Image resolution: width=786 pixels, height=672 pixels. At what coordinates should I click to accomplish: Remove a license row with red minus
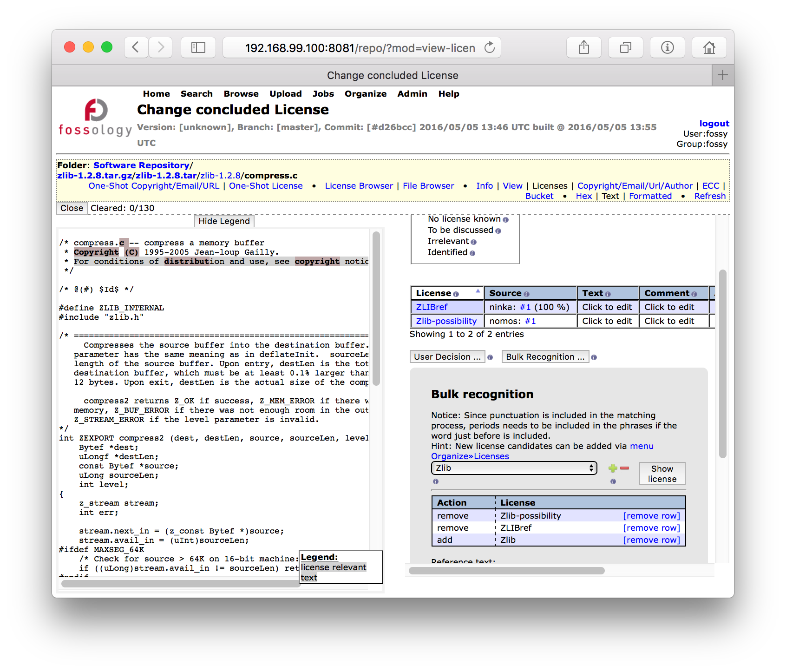tap(625, 468)
